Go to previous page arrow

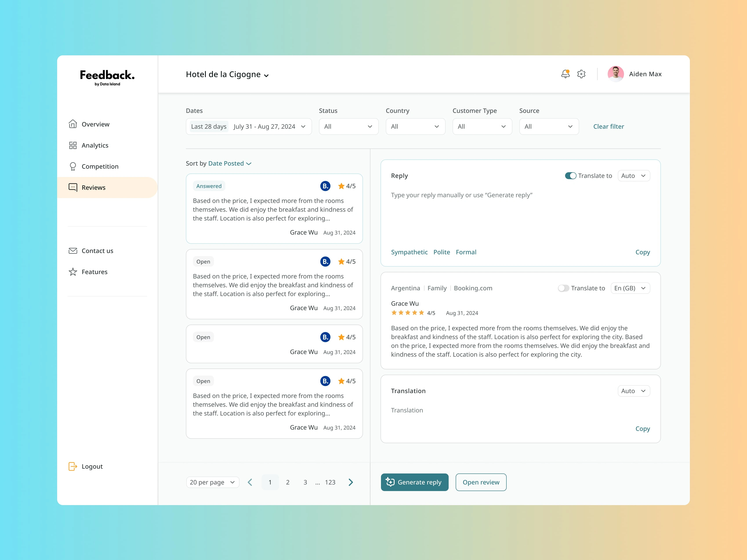tap(250, 482)
